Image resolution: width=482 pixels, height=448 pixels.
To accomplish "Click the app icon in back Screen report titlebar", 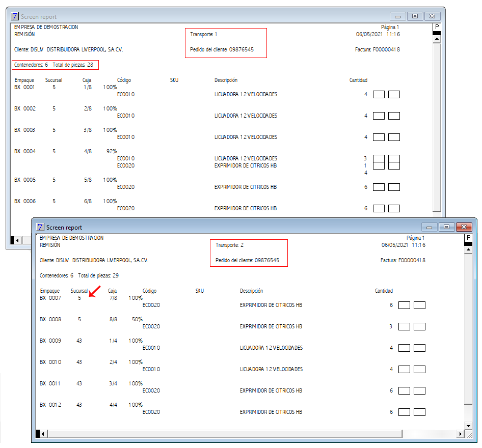I will [x=15, y=16].
